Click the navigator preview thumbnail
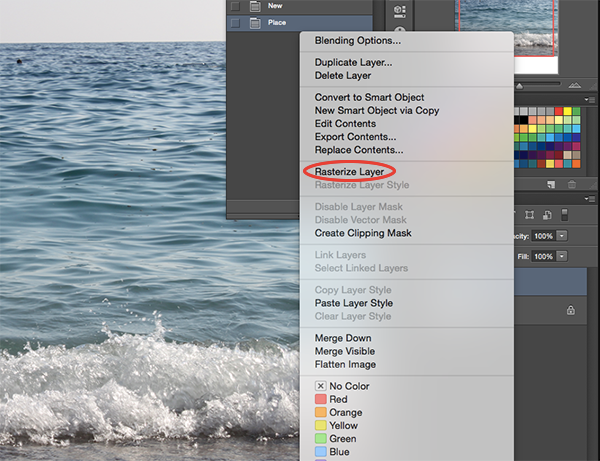Viewport: 600px width, 461px height. coord(509,27)
